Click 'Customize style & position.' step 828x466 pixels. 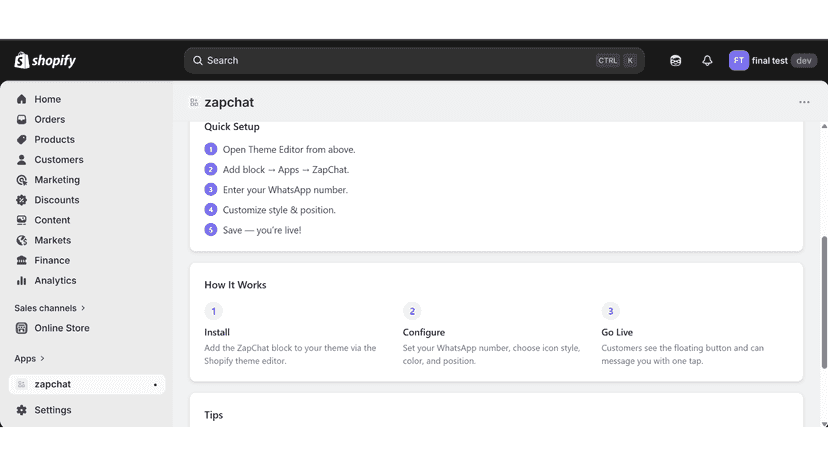(x=279, y=210)
